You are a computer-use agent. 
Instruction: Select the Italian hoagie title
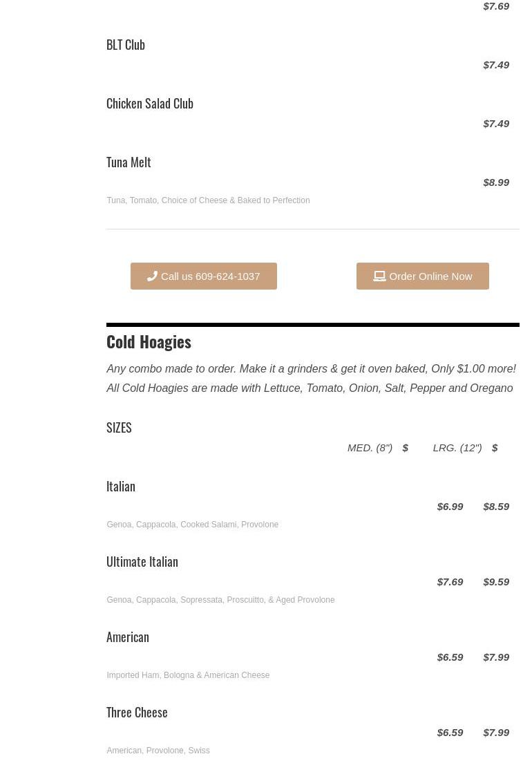pyautogui.click(x=121, y=487)
